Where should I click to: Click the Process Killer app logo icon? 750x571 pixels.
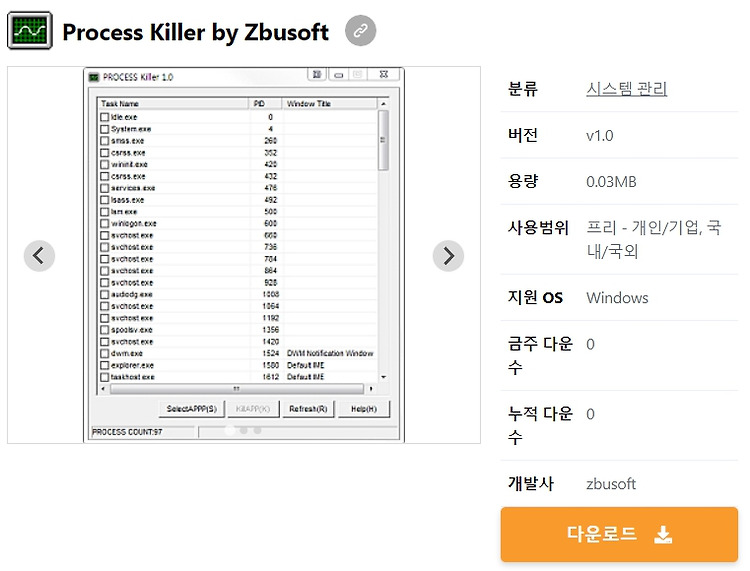(x=30, y=31)
